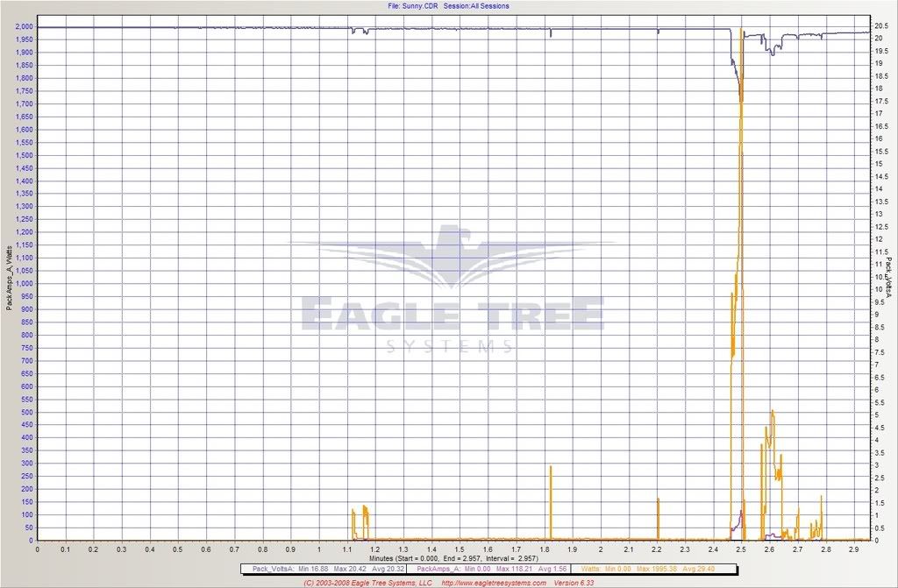Click the Eagle Tree eagle logo watermark
The height and width of the screenshot is (588, 898).
451,259
